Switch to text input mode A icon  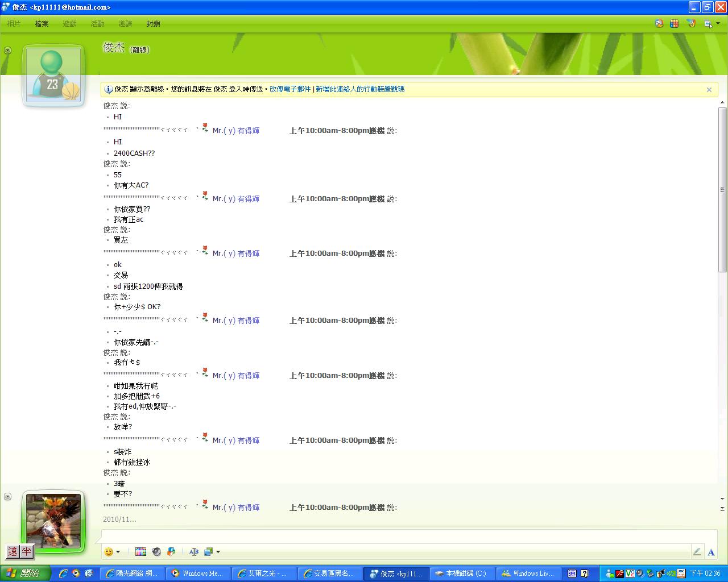(711, 552)
